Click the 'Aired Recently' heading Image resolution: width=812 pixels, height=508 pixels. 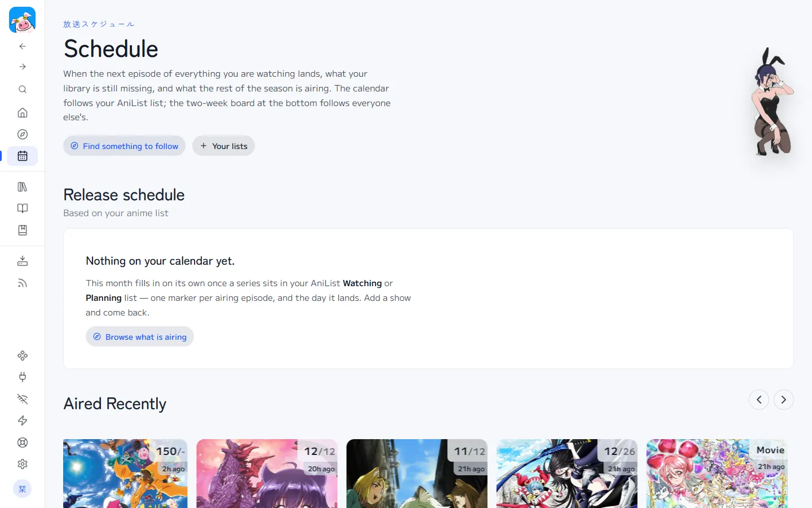click(115, 404)
